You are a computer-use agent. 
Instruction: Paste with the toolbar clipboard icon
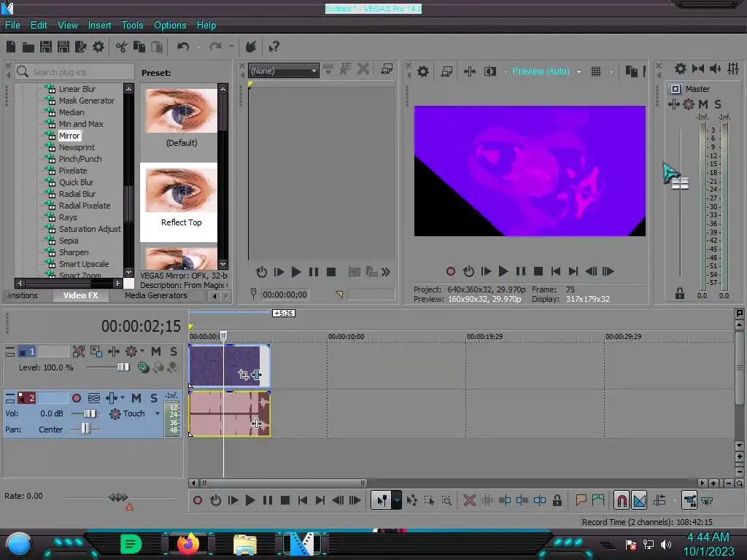[157, 47]
